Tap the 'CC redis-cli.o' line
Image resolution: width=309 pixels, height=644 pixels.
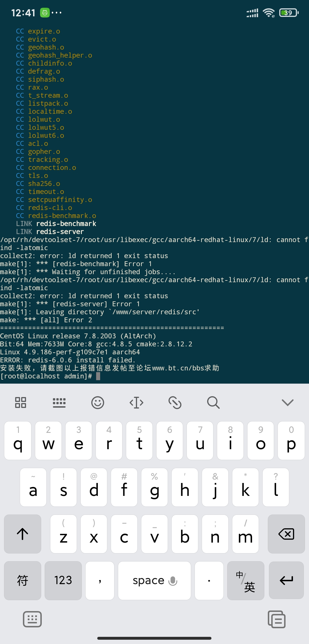coord(44,207)
